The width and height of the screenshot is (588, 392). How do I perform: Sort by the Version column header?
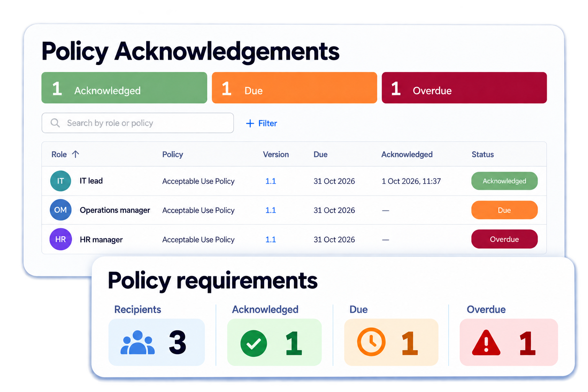(x=276, y=154)
